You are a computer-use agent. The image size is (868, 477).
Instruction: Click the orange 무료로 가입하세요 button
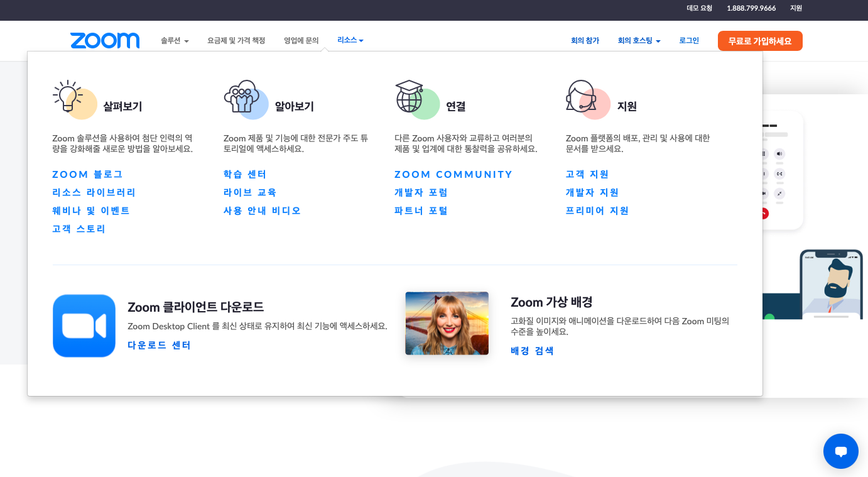click(760, 41)
